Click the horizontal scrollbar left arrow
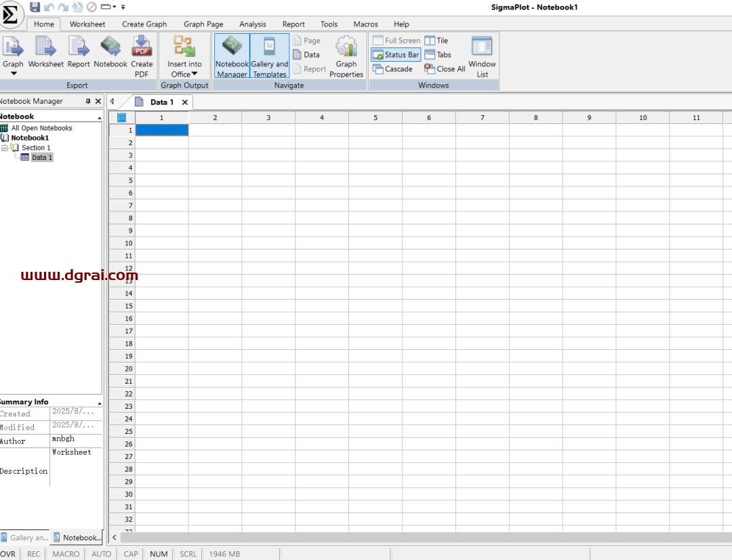Viewport: 732px width, 560px height. click(115, 538)
